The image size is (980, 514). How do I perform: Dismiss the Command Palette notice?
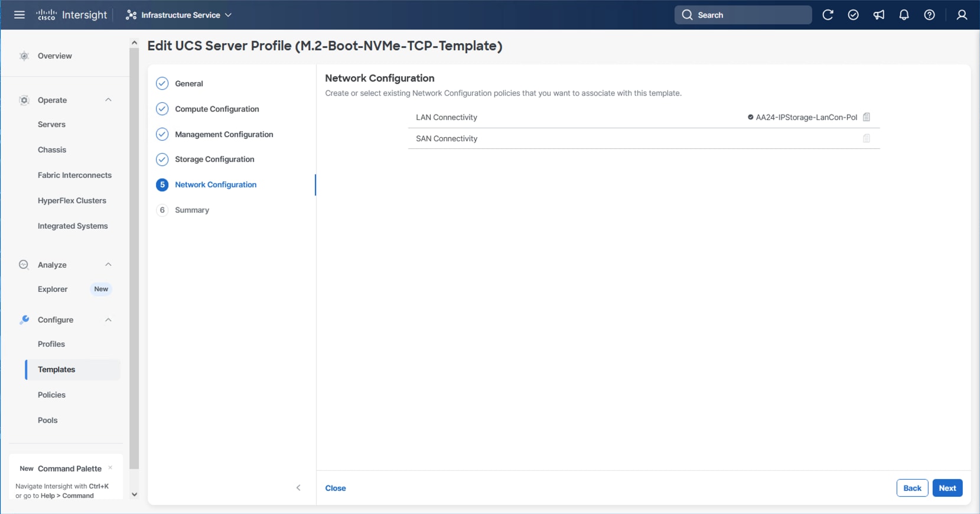(x=110, y=468)
